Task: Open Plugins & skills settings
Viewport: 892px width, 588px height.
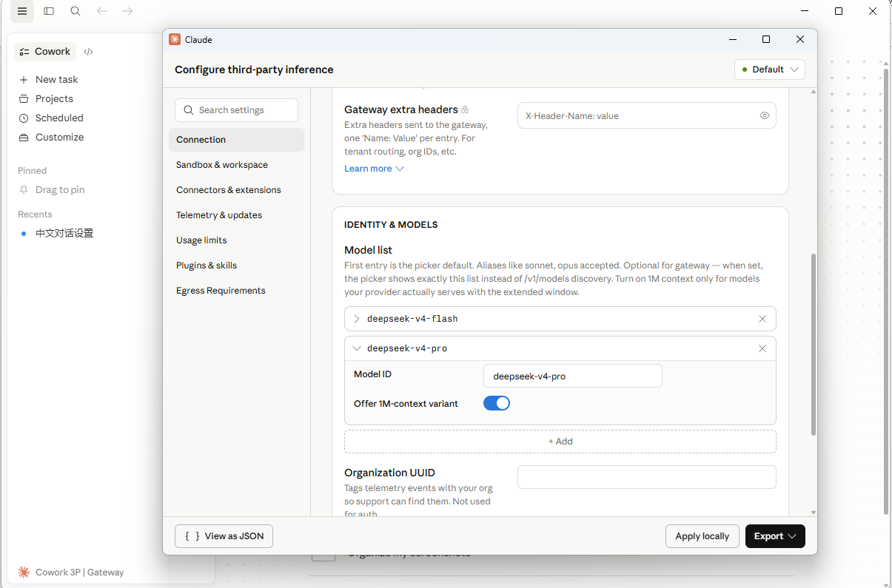Action: pyautogui.click(x=236, y=266)
